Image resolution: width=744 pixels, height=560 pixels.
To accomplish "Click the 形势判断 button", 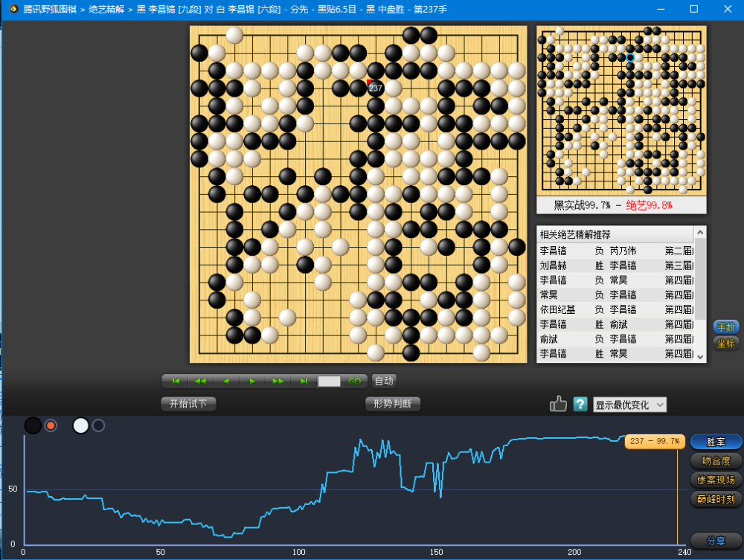I will (x=392, y=404).
